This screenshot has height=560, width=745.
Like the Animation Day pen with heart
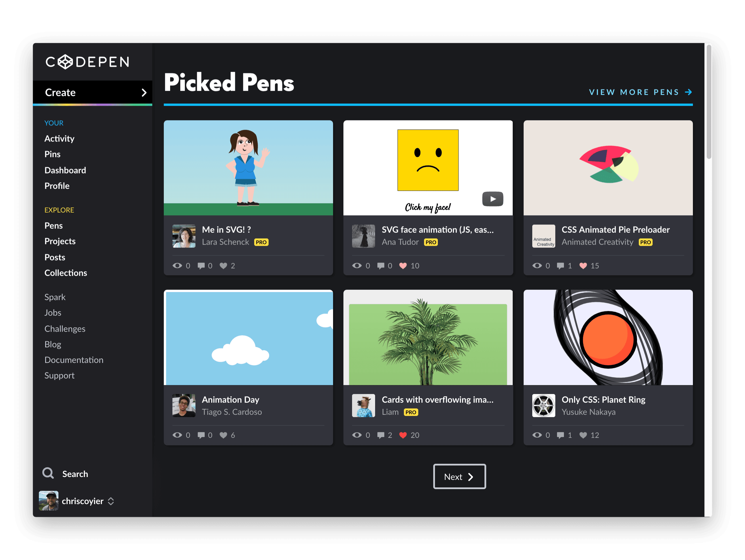223,435
